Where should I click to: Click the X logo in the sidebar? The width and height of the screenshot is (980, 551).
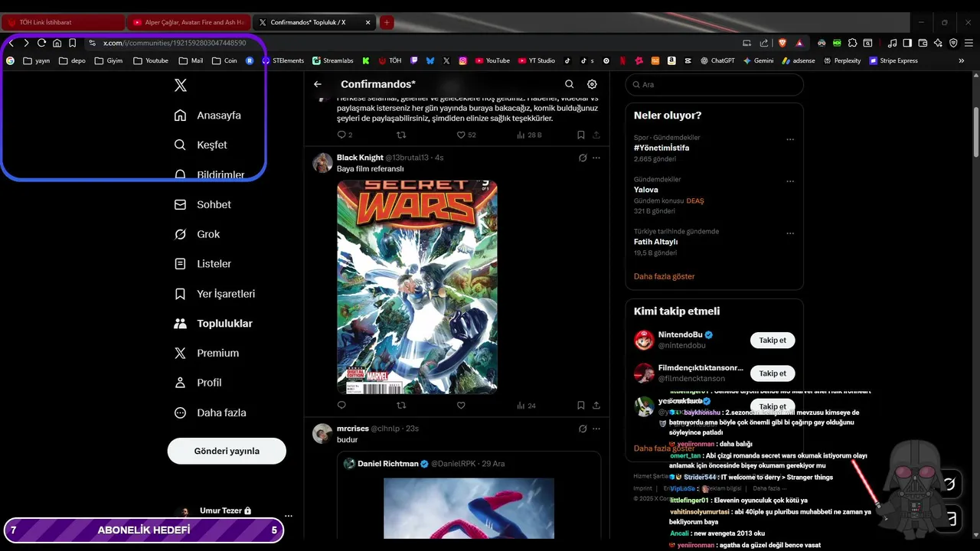181,85
